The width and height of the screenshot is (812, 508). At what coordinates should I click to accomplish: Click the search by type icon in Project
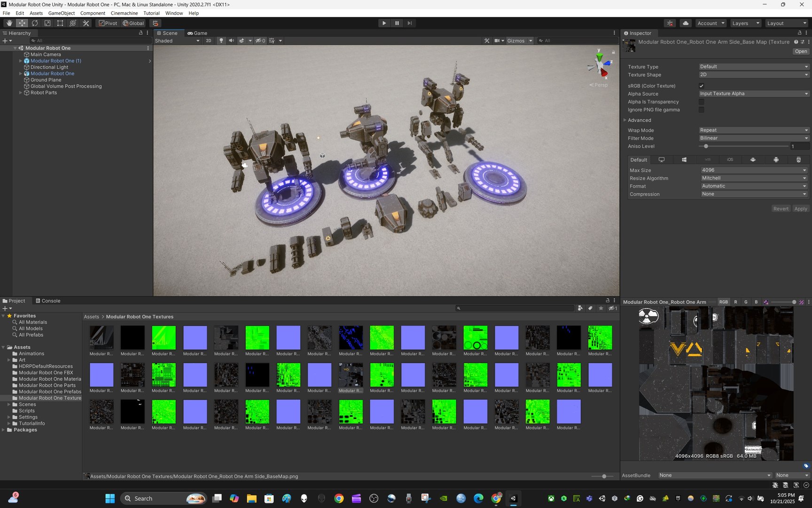coord(580,309)
